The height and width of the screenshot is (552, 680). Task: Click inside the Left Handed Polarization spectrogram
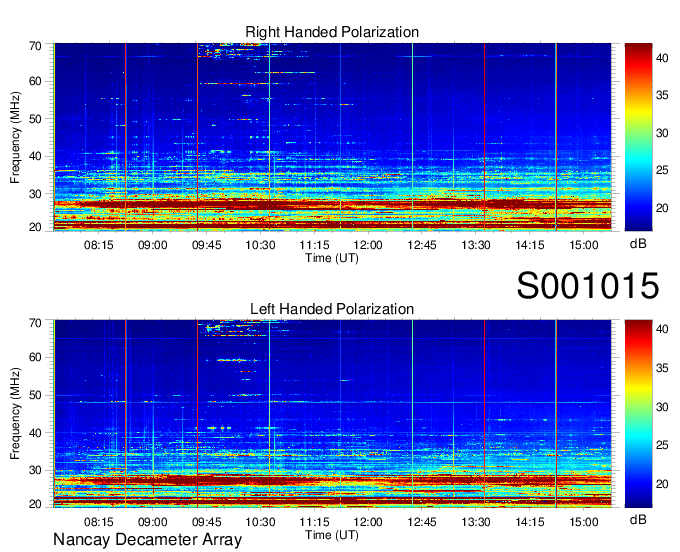click(332, 413)
